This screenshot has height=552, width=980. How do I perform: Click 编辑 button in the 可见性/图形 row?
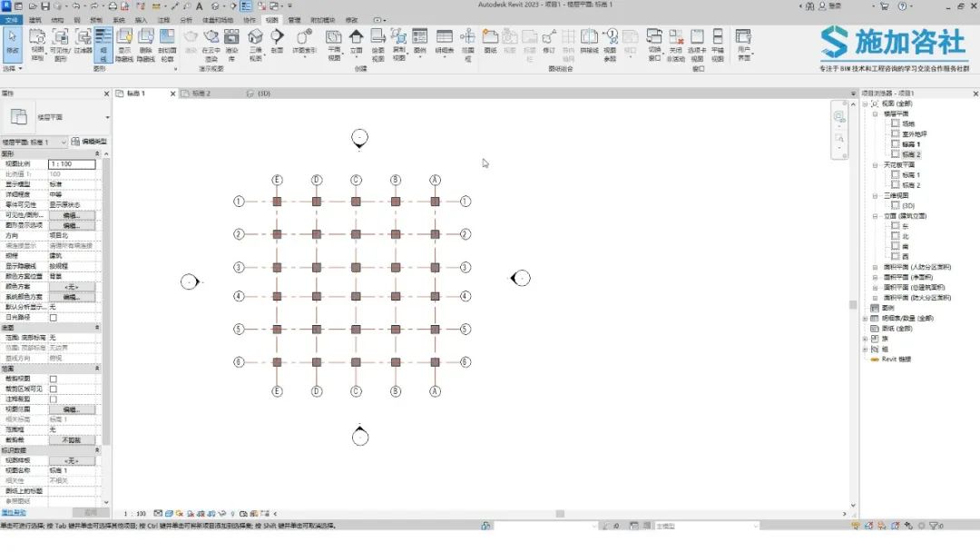pos(72,215)
